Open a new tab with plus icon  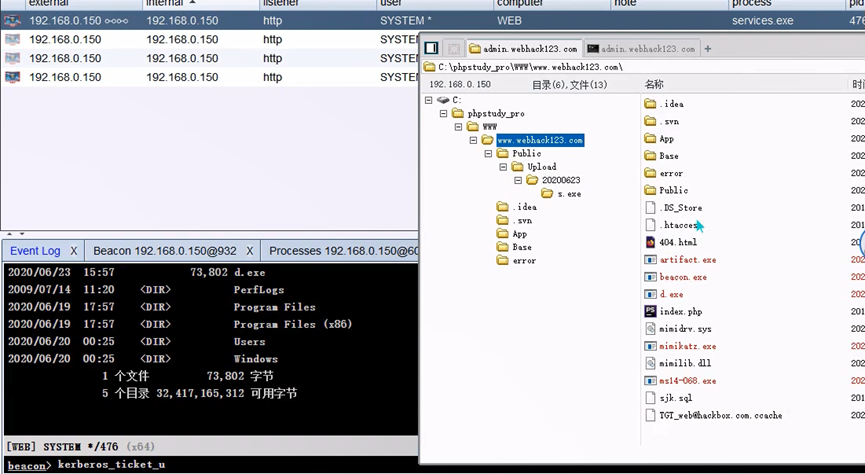click(x=708, y=48)
